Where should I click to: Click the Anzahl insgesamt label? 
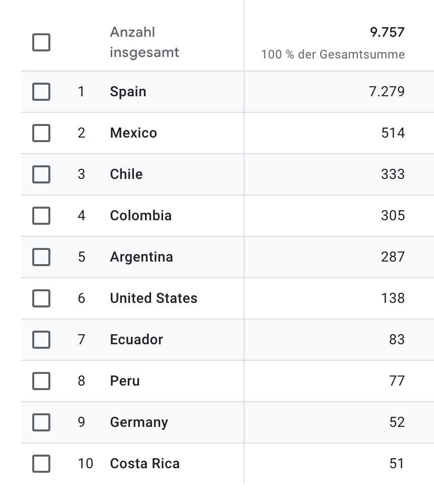click(144, 42)
